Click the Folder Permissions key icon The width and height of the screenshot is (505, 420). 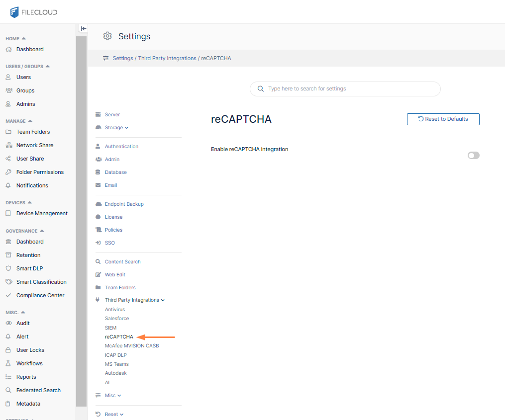point(8,172)
